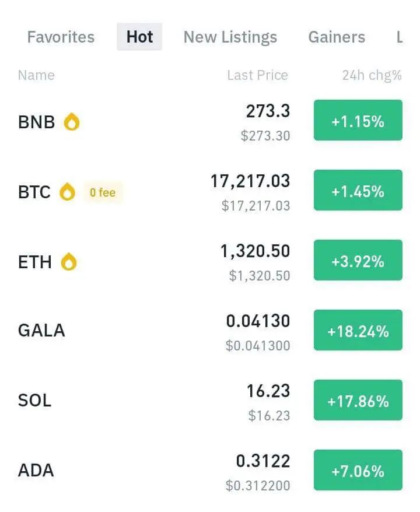Click the +1.45% change button for BTC

(358, 190)
